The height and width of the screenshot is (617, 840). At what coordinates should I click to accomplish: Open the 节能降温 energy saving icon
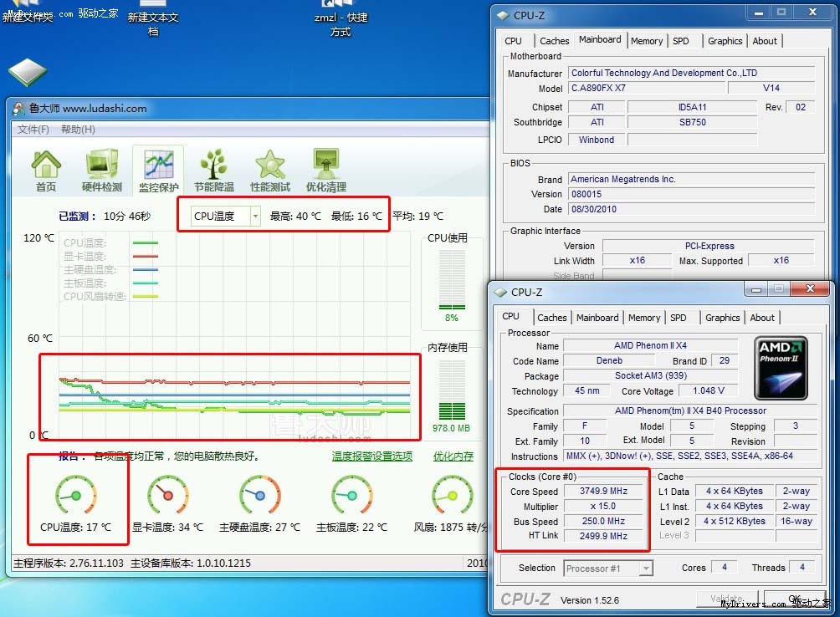point(213,165)
